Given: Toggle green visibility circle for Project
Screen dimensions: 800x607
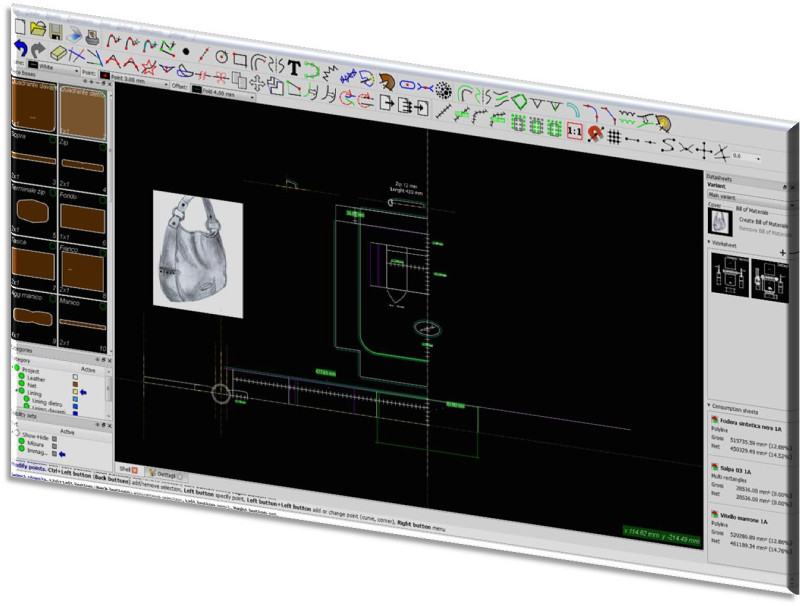Looking at the screenshot, I should [17, 368].
